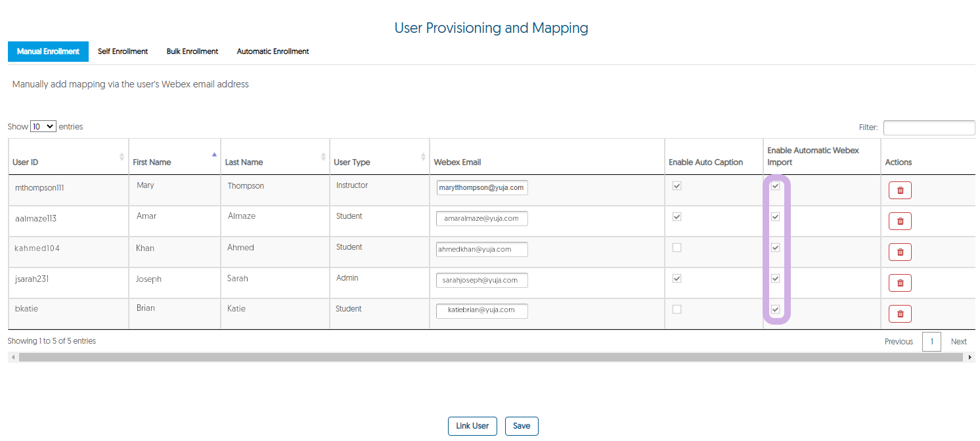Click First Name header sort arrow
The width and height of the screenshot is (980, 441).
pyautogui.click(x=214, y=155)
